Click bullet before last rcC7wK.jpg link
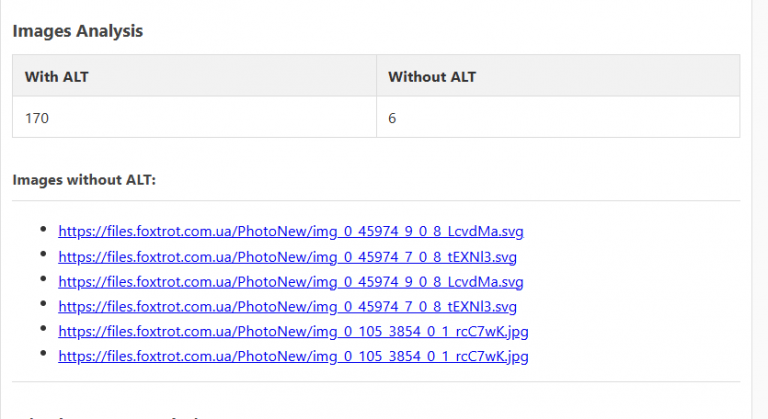This screenshot has width=768, height=419. [x=43, y=353]
